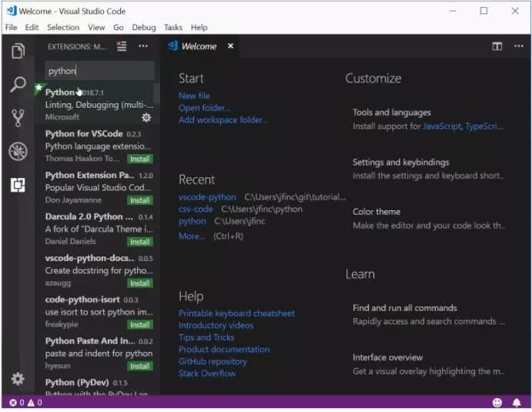This screenshot has height=412, width=532.
Task: Open recent csv-code folder
Action: [196, 209]
